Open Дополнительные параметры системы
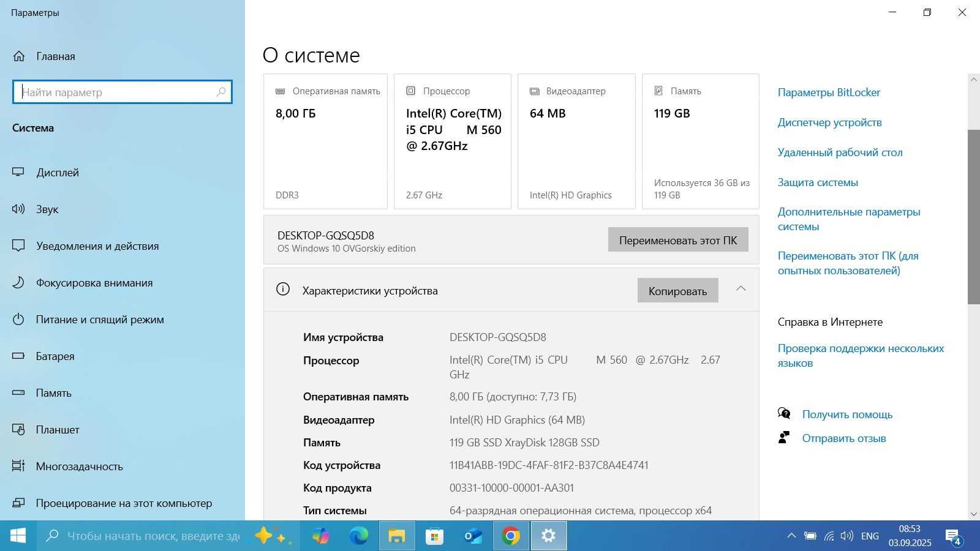This screenshot has width=980, height=551. coord(849,219)
